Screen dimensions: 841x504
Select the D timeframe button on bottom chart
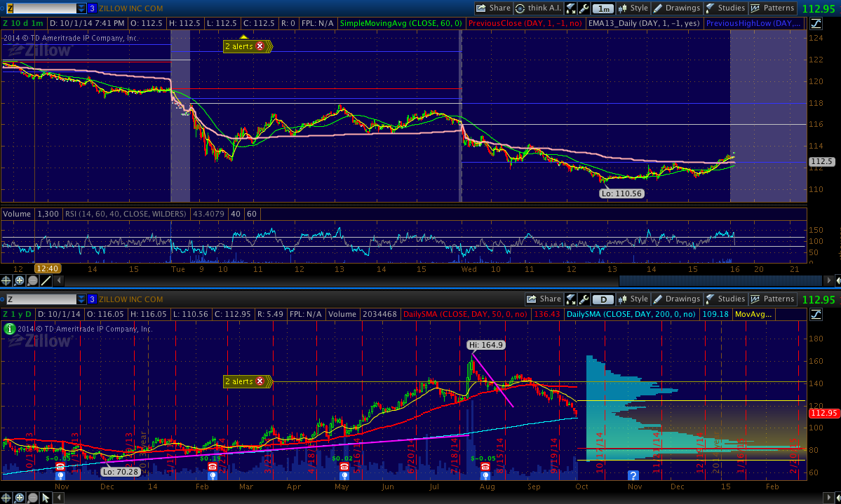coord(603,299)
